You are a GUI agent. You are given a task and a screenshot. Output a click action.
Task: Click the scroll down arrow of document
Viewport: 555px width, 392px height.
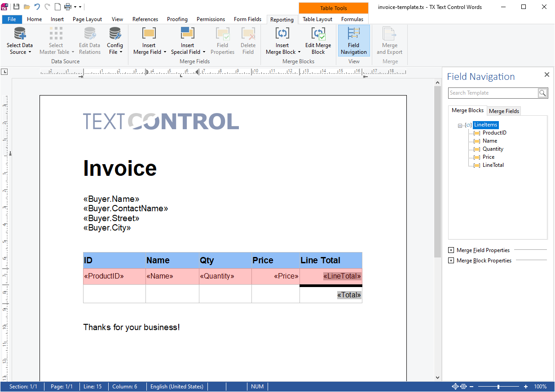(x=438, y=378)
